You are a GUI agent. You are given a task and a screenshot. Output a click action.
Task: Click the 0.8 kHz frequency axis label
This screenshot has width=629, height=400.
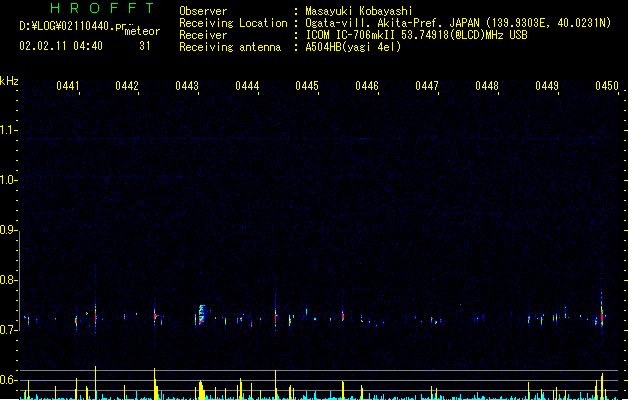(8, 280)
